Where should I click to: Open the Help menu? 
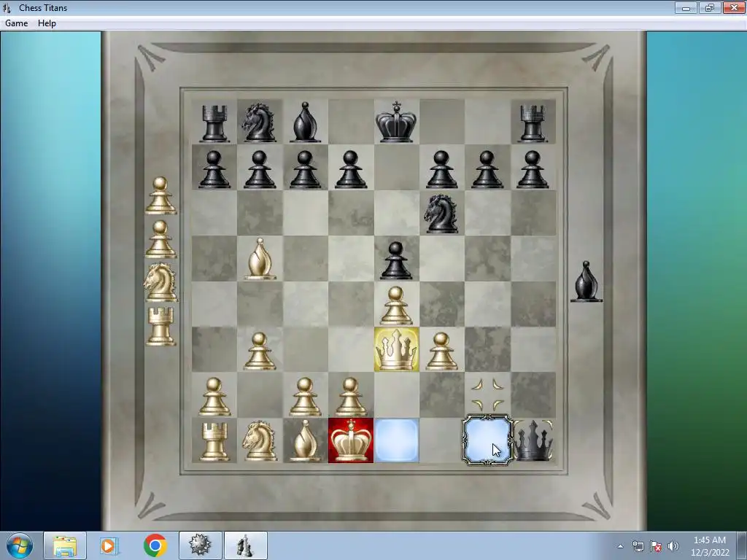pyautogui.click(x=47, y=23)
